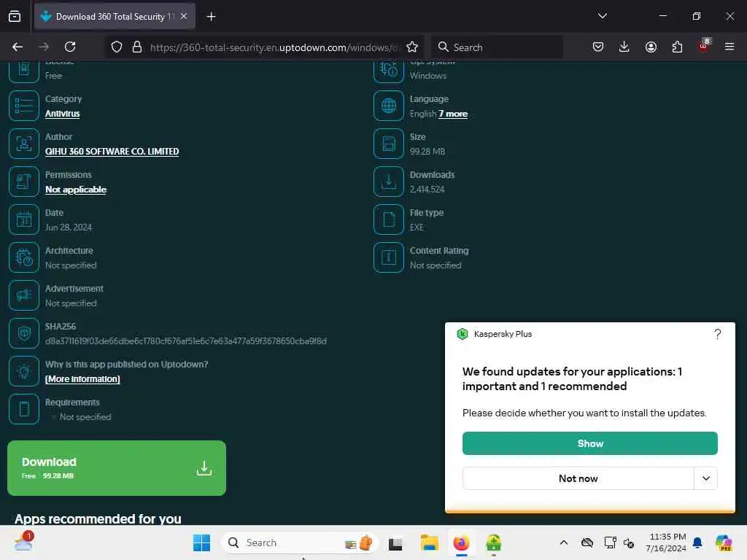747x560 pixels.
Task: Open the weather widget on taskbar
Action: 24,542
